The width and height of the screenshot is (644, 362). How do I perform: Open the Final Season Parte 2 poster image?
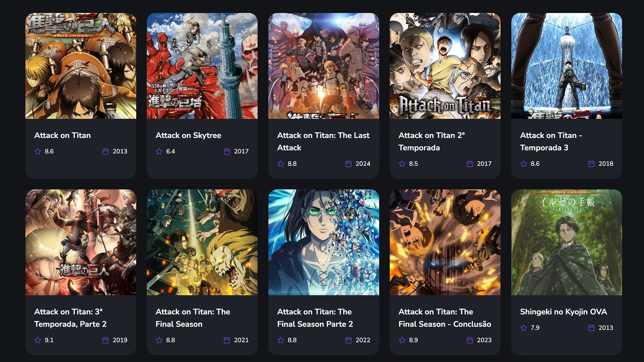[x=324, y=242]
